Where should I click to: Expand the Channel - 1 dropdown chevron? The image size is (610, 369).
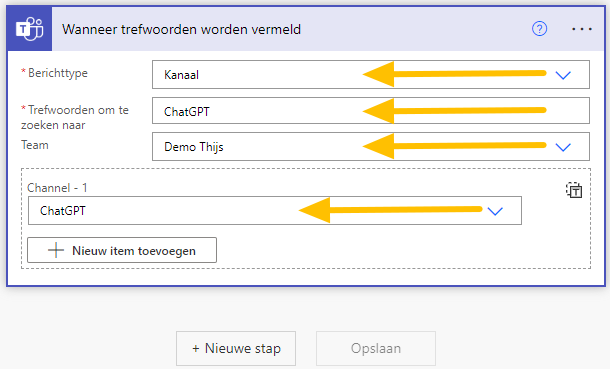tap(495, 211)
